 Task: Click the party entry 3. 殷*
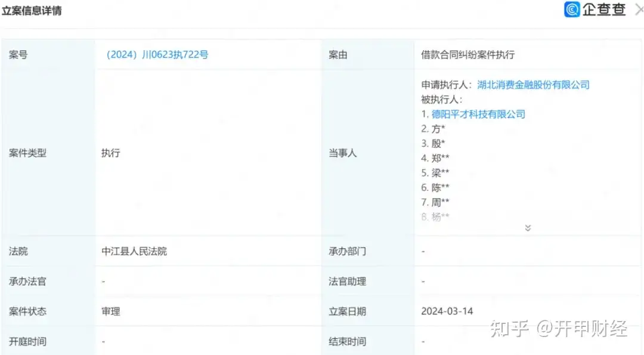click(433, 143)
